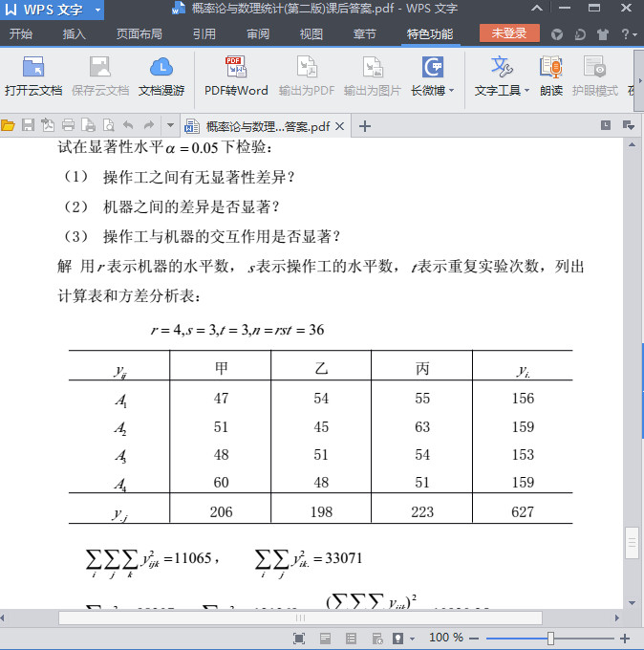Viewport: 644px width, 650px height.
Task: Click 输出为PDF export icon
Action: [307, 67]
